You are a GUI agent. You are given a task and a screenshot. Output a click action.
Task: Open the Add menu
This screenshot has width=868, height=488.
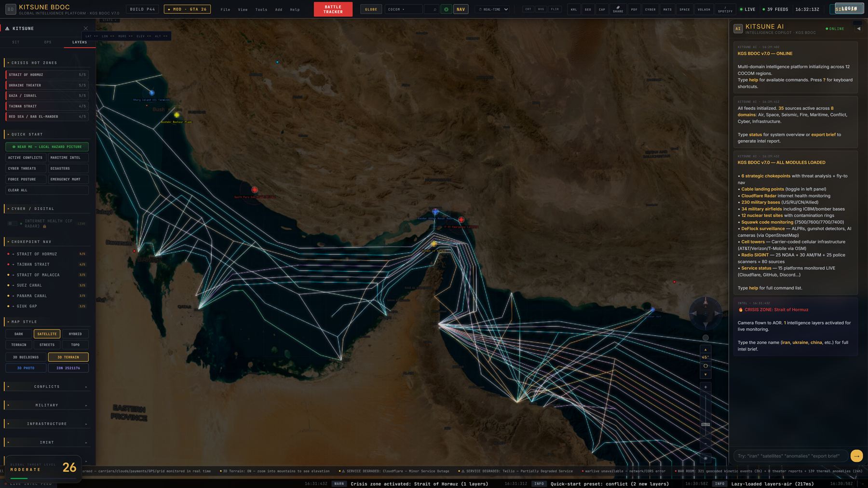(x=279, y=10)
